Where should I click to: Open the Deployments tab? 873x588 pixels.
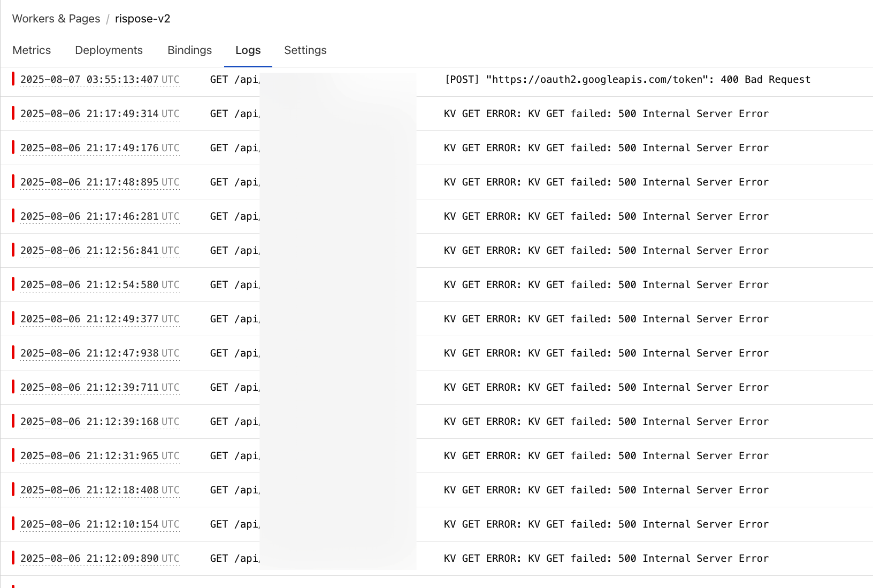pyautogui.click(x=109, y=50)
